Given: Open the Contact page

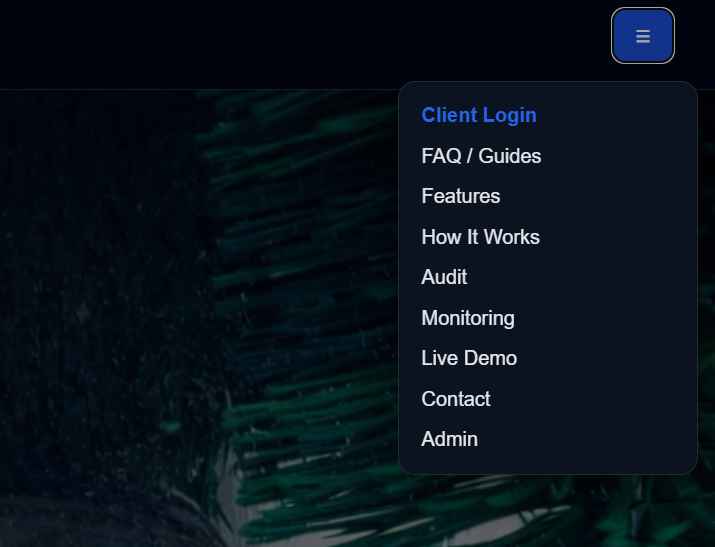Looking at the screenshot, I should 456,399.
